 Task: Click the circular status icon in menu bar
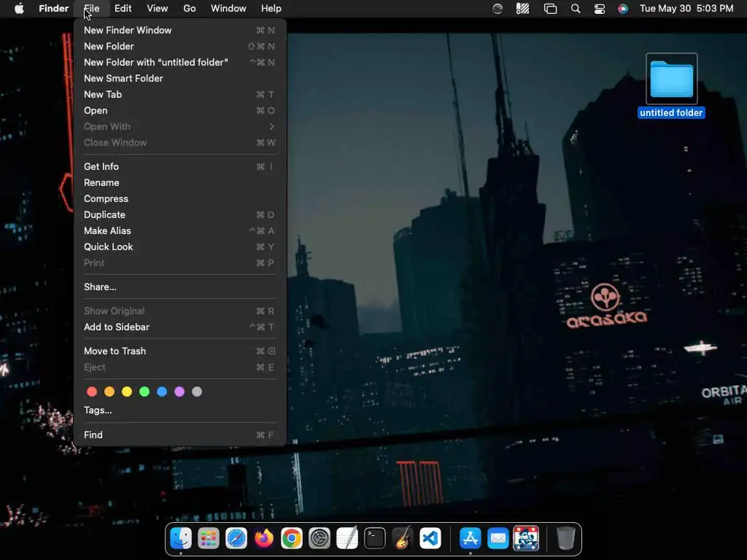tap(498, 9)
